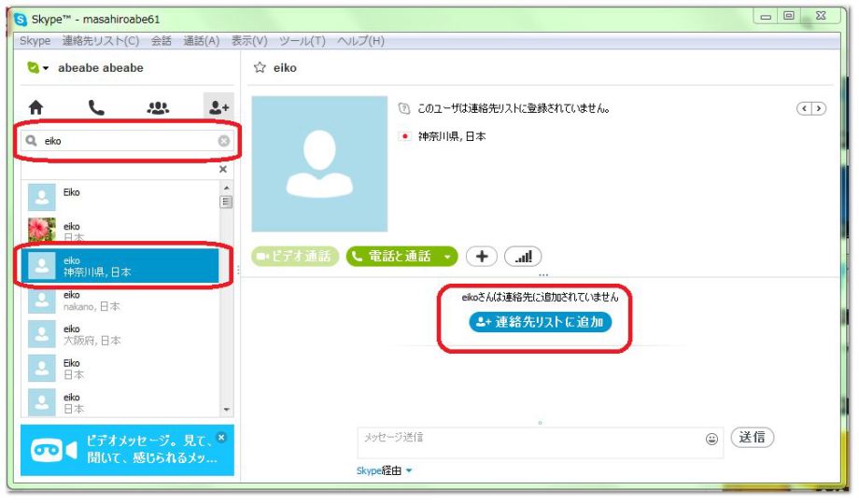The height and width of the screenshot is (504, 859).
Task: Select capitalized Eiko from 日本 result
Action: click(120, 369)
